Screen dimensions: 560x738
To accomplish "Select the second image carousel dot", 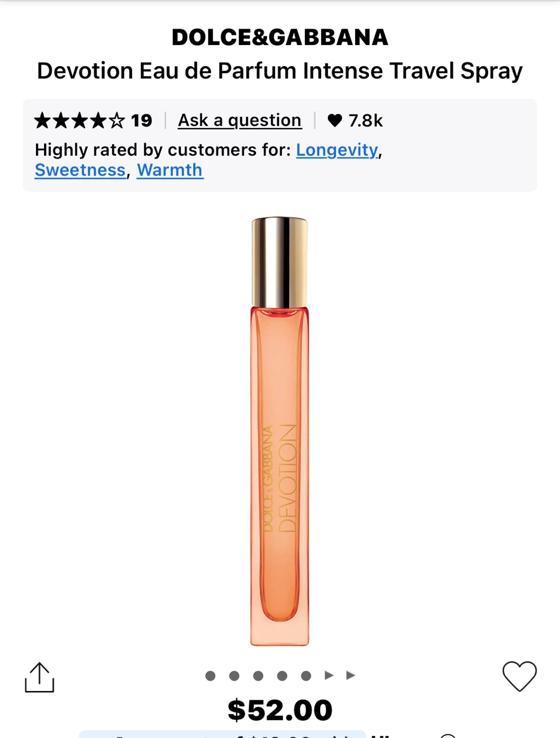I will (234, 676).
